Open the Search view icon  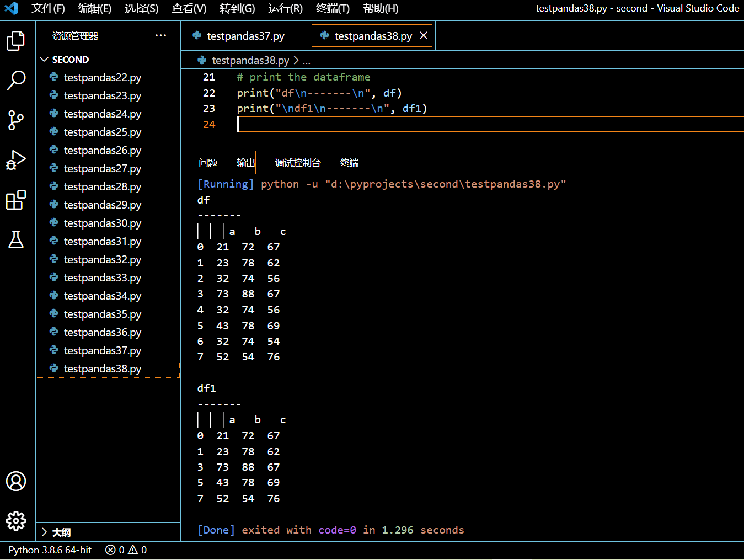(x=16, y=80)
